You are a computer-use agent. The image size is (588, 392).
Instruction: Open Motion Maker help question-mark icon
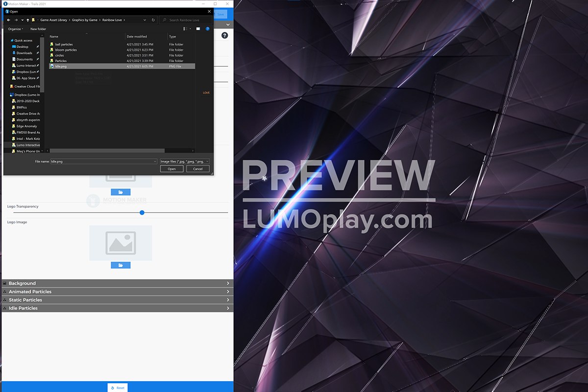[225, 36]
